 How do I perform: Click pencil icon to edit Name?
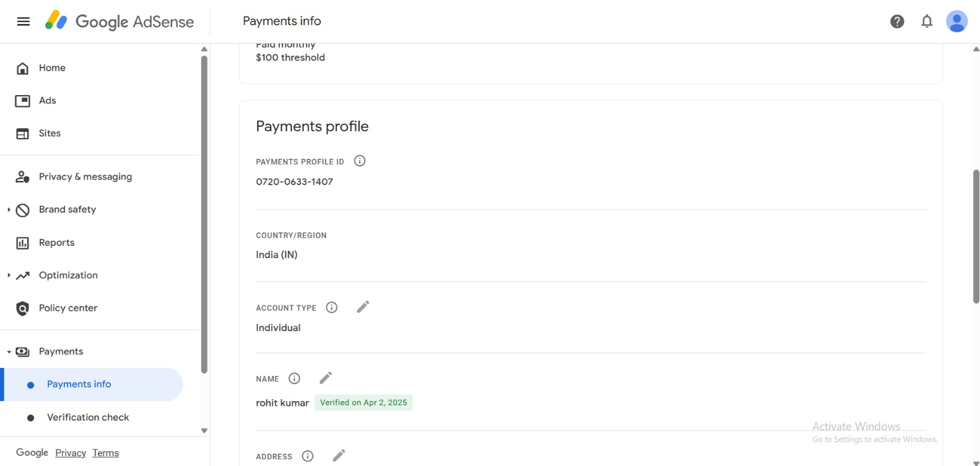[326, 378]
